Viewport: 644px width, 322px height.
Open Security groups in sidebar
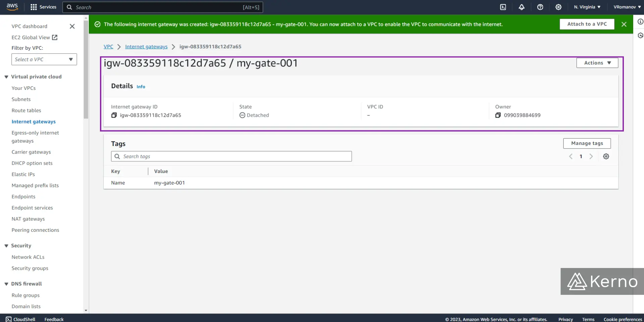(x=30, y=268)
